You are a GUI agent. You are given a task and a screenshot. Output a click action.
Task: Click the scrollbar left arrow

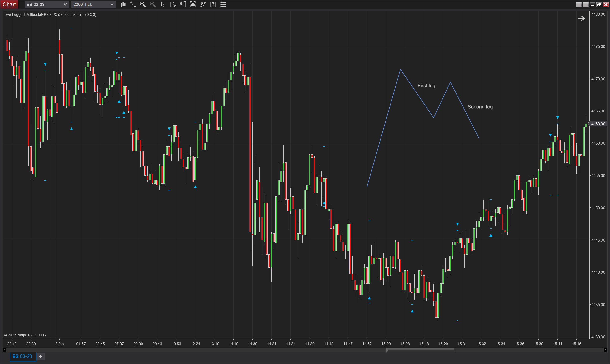pos(5,350)
